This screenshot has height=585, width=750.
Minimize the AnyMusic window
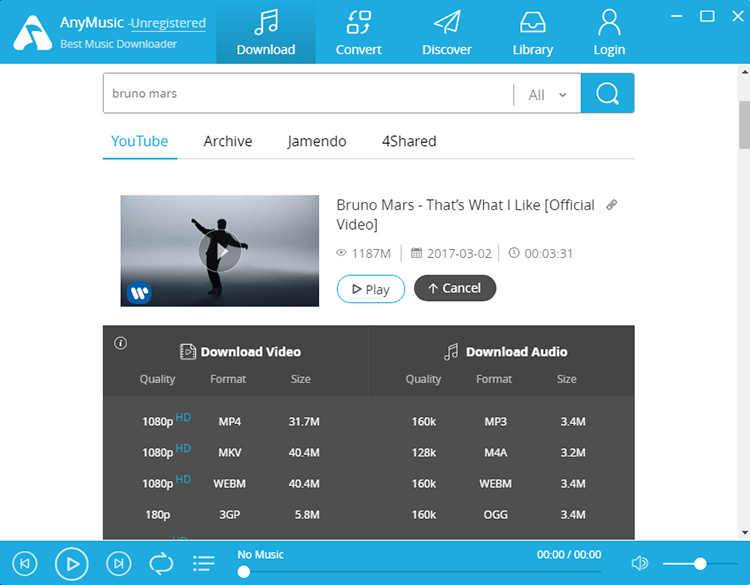(x=676, y=16)
